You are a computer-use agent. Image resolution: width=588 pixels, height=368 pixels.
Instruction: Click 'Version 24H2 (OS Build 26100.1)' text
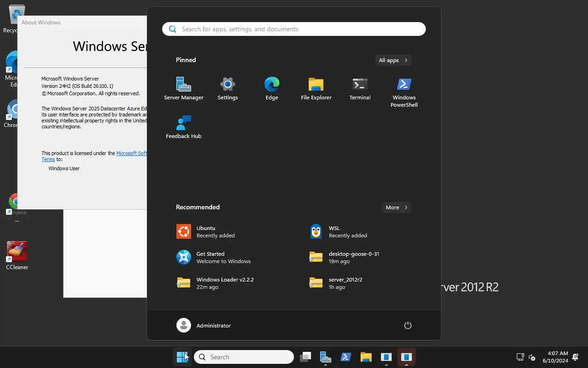pos(77,86)
